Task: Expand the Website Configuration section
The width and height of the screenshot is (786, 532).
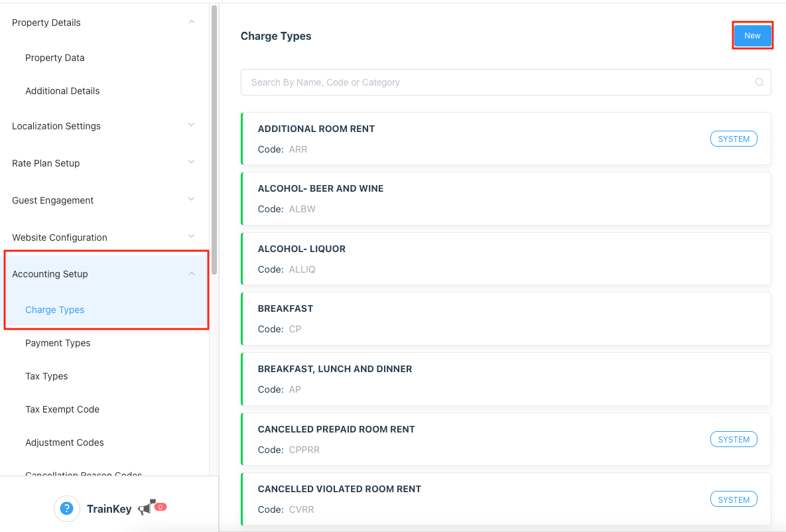Action: (x=192, y=237)
